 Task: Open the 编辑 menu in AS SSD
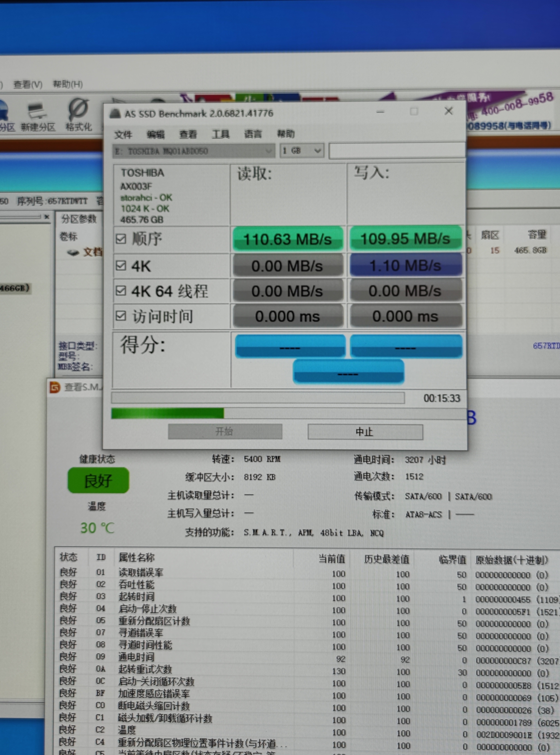pyautogui.click(x=156, y=135)
